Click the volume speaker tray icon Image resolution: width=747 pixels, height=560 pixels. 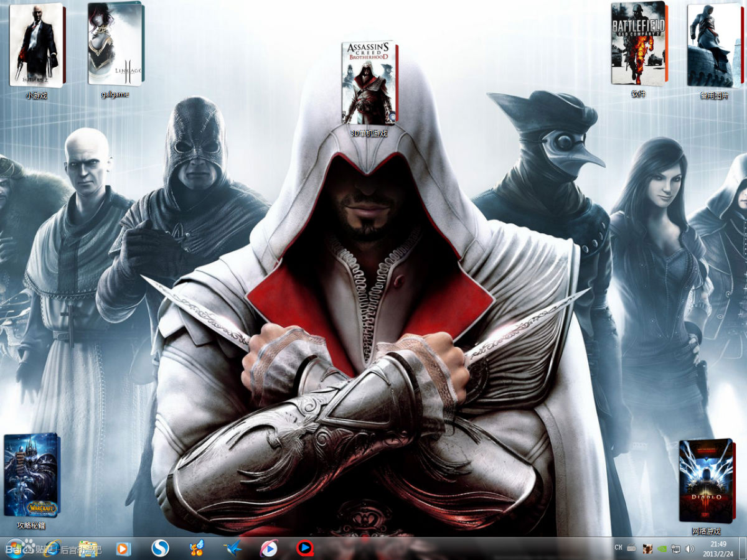tap(690, 549)
